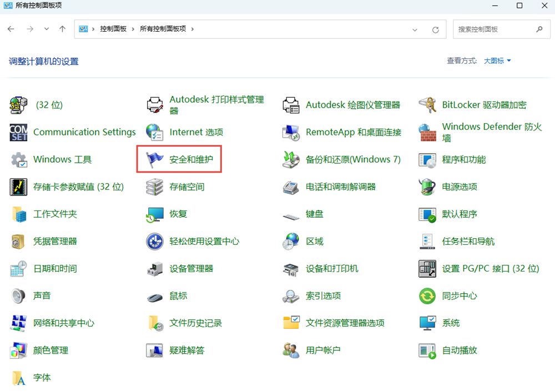Open the 同步中心 green sync icon
This screenshot has height=392, width=555.
click(427, 296)
